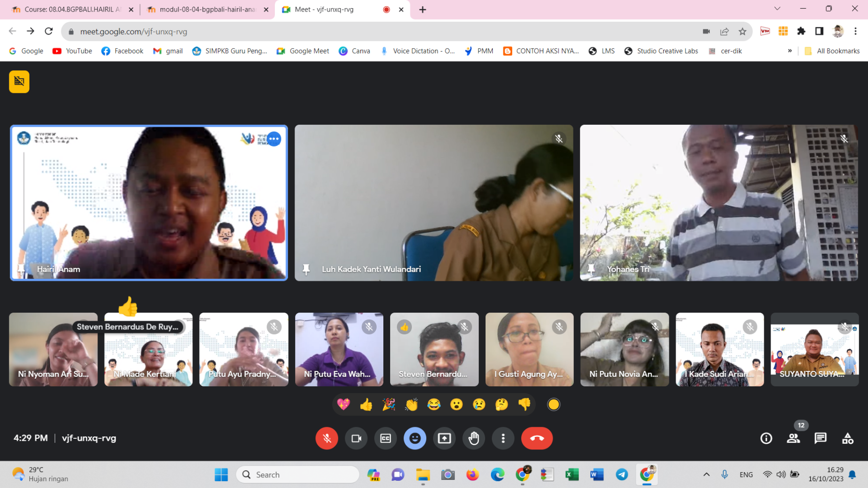Viewport: 868px width, 488px height.
Task: Toggle the emoji reactions bar
Action: pyautogui.click(x=415, y=438)
